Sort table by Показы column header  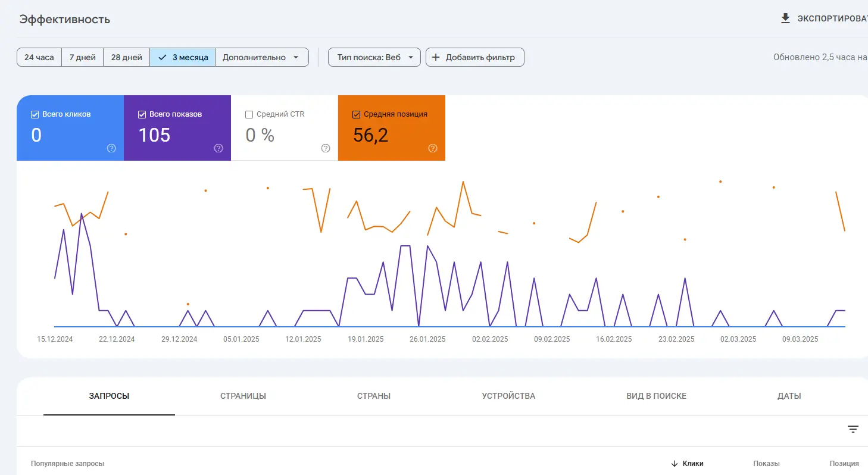(x=766, y=464)
